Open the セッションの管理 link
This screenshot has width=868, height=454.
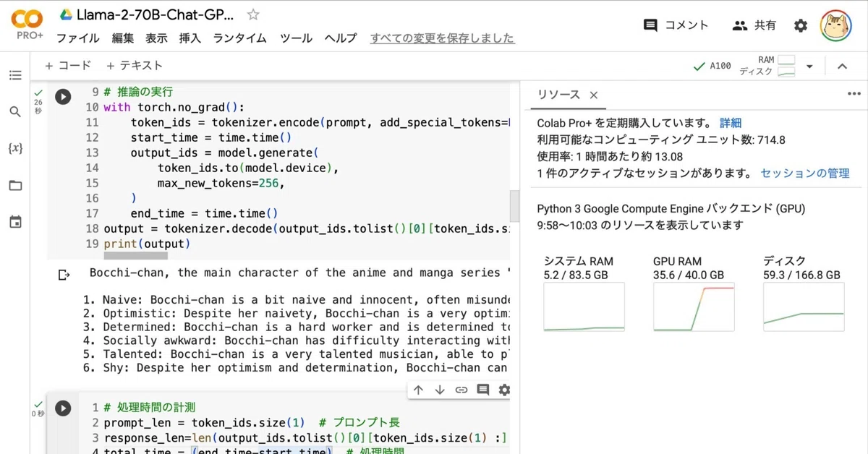point(805,174)
